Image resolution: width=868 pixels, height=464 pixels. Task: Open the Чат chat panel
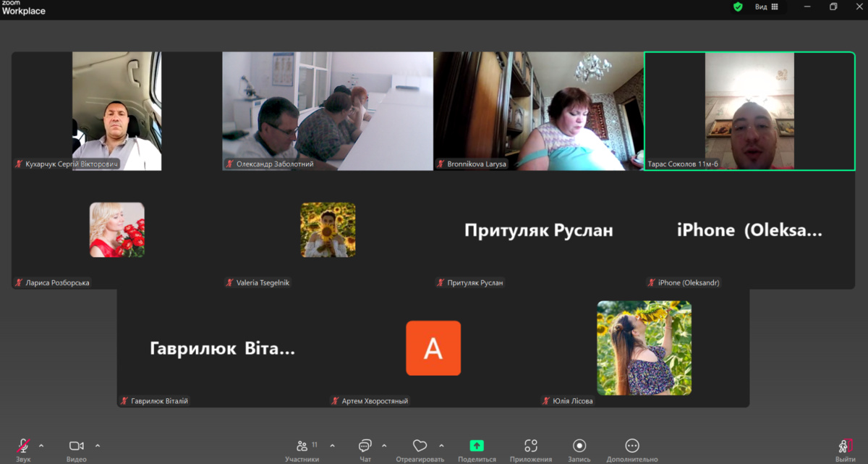365,450
